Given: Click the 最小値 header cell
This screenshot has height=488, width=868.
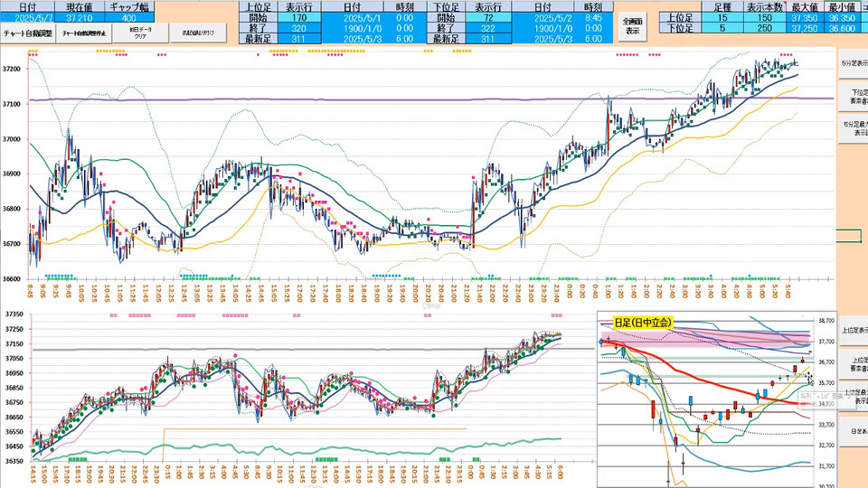Looking at the screenshot, I should pos(842,7).
